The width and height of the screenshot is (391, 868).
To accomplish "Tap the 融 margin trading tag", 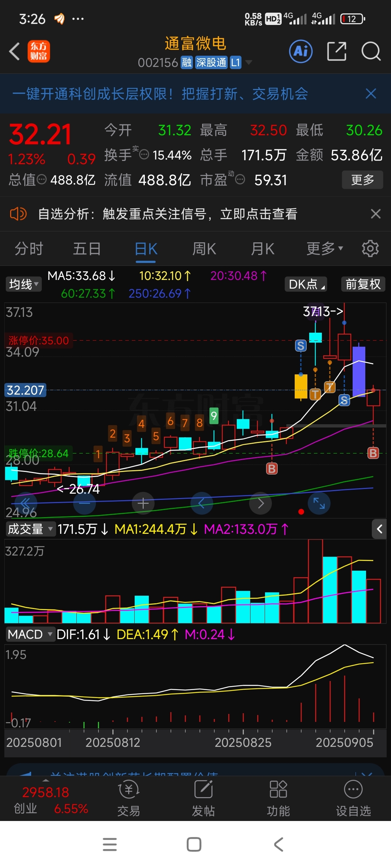I will [187, 63].
